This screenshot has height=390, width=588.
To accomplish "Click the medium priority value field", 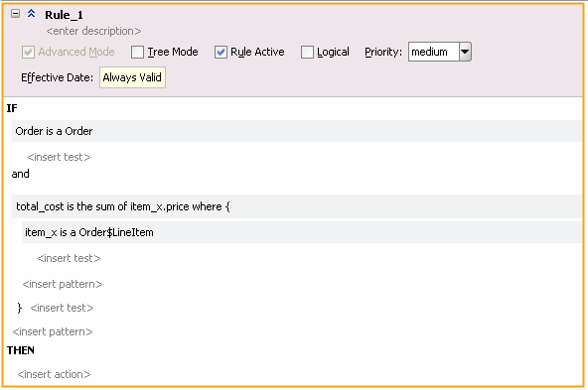I will click(x=433, y=52).
